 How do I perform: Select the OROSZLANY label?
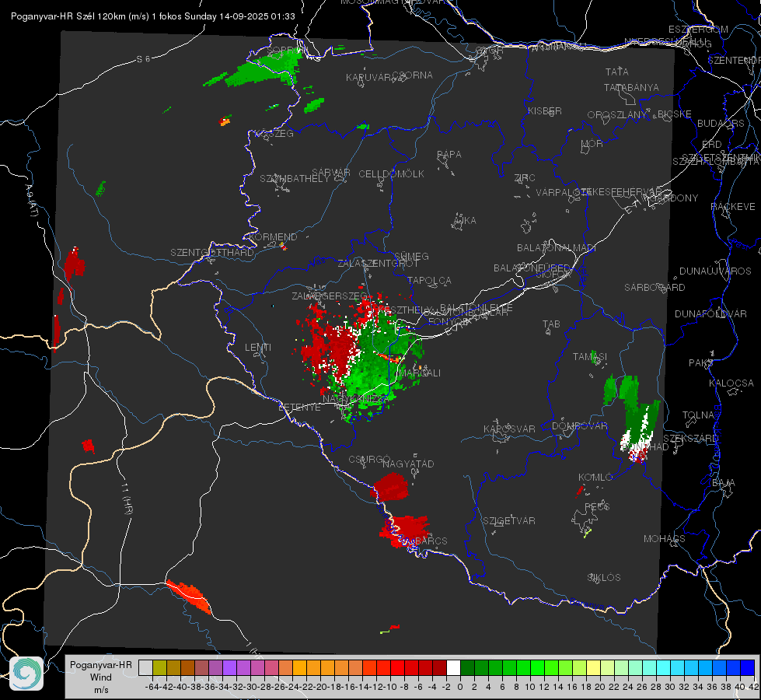click(x=617, y=115)
